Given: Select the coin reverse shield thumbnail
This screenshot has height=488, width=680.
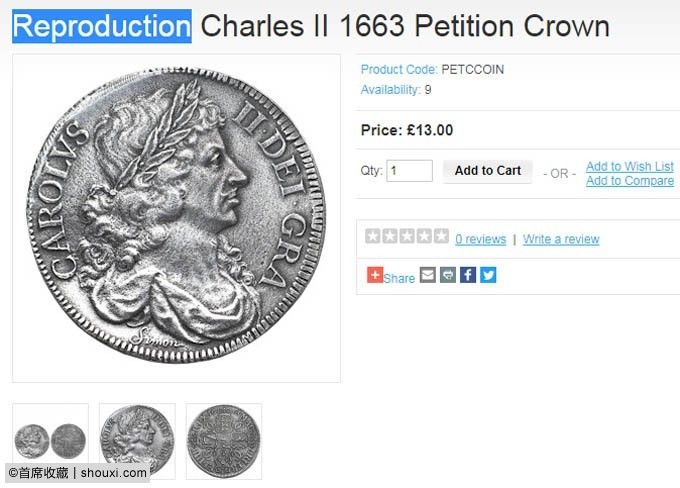Looking at the screenshot, I should [x=223, y=440].
